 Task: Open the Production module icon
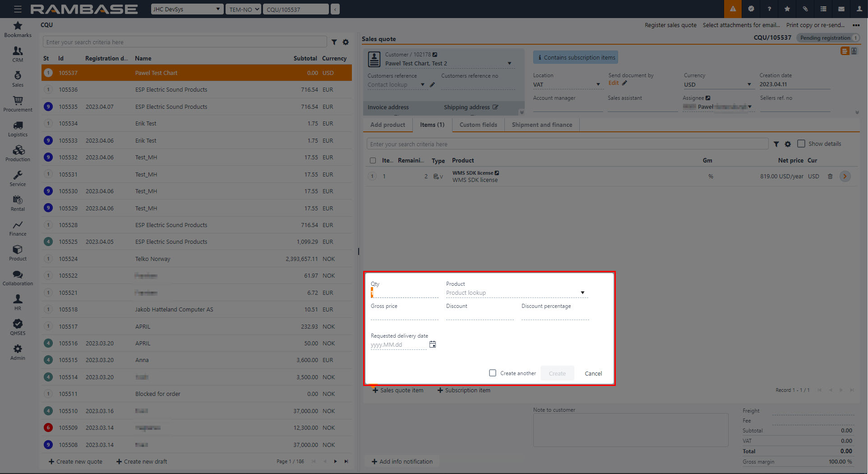coord(18,153)
